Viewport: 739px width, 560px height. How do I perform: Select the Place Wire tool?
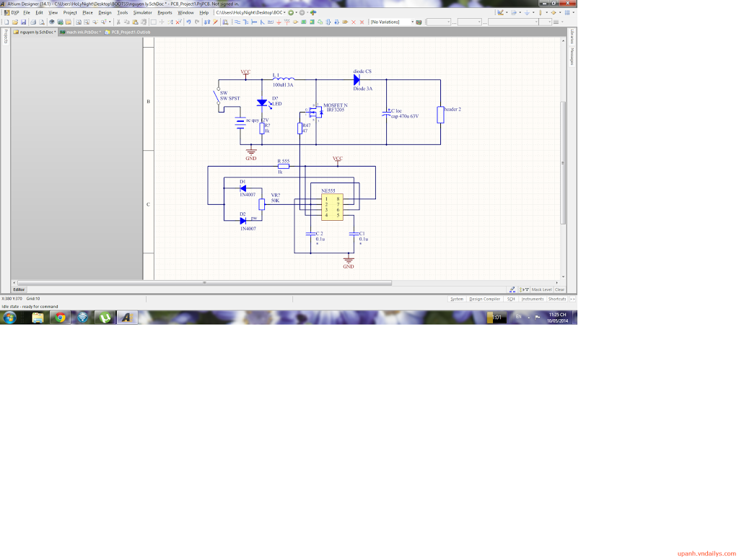coord(237,22)
